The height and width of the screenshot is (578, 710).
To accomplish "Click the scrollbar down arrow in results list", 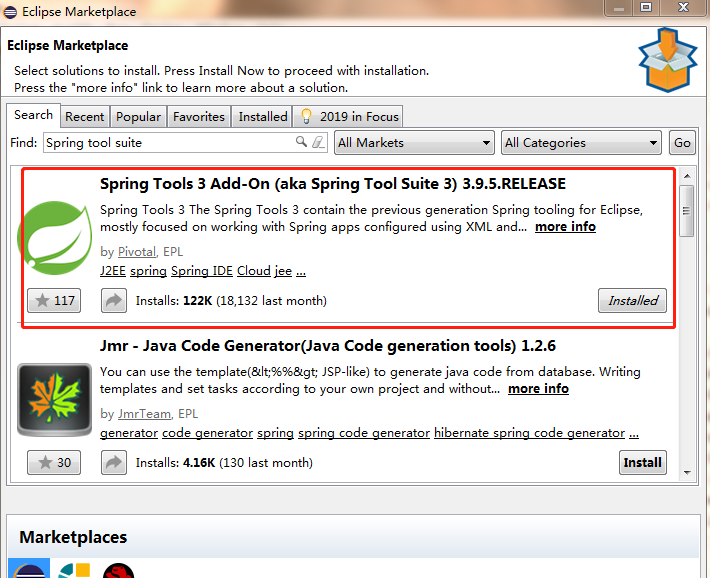I will (687, 472).
